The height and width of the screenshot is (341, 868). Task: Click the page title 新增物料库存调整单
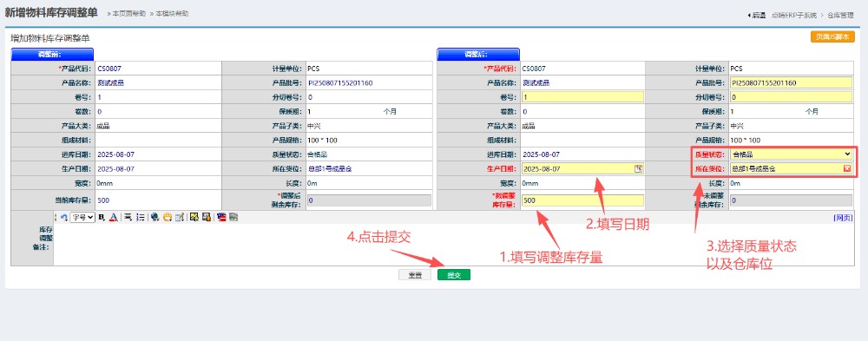pyautogui.click(x=51, y=13)
